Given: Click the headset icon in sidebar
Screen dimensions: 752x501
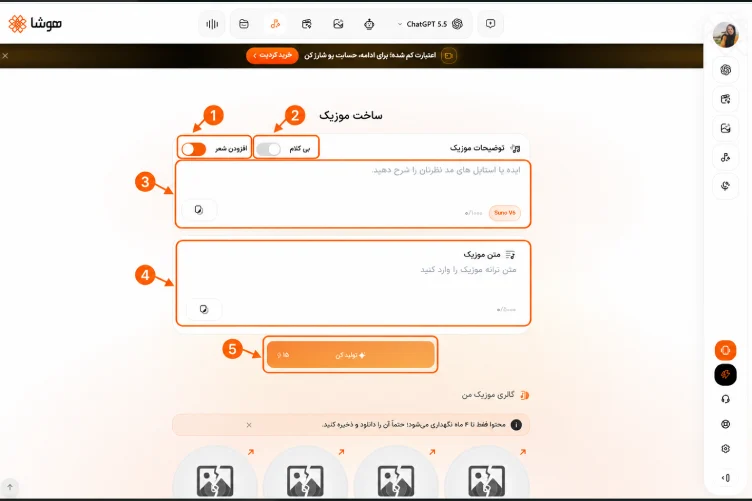Looking at the screenshot, I should [x=725, y=399].
